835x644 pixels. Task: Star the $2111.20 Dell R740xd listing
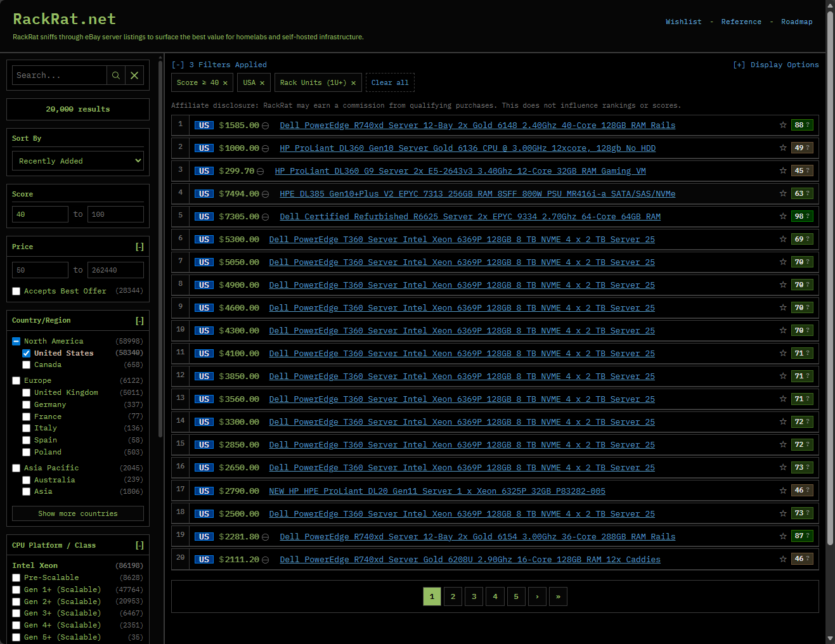(x=783, y=558)
